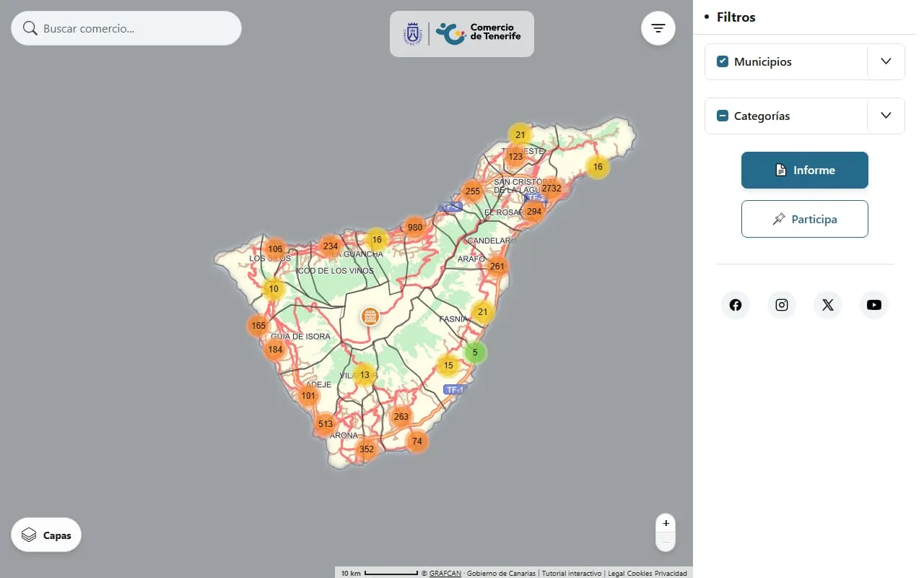
Task: Open the Facebook social link
Action: click(x=736, y=305)
